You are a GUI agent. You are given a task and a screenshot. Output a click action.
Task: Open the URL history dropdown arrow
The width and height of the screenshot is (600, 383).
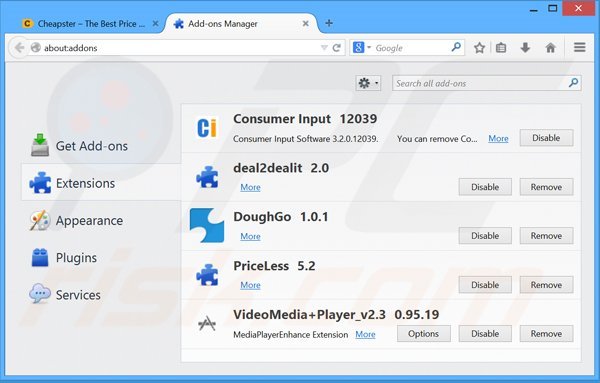324,48
